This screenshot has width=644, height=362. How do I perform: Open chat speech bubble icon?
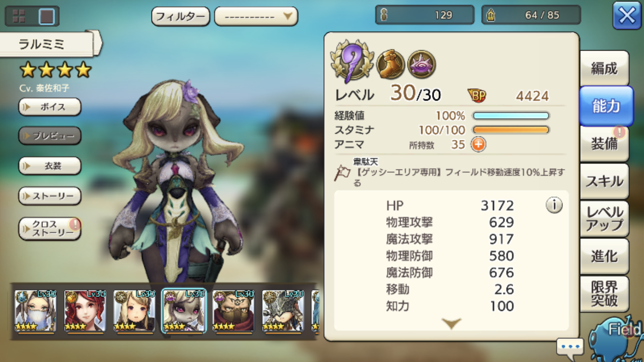[x=570, y=347]
